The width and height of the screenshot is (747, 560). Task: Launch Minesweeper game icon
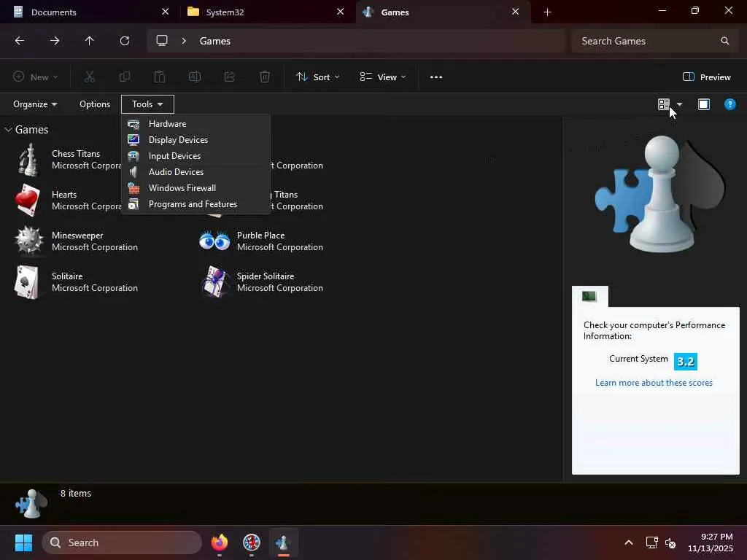point(28,241)
